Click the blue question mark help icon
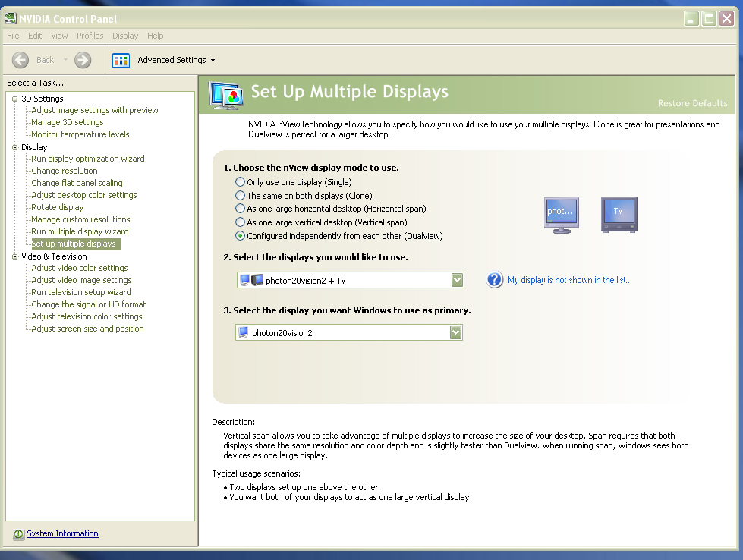 pyautogui.click(x=494, y=279)
